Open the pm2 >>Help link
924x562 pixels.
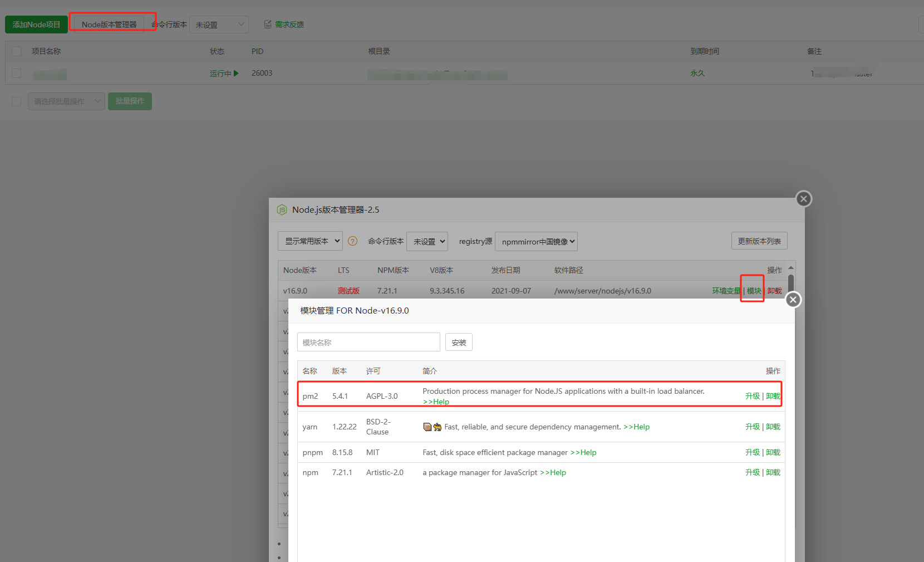(x=436, y=402)
